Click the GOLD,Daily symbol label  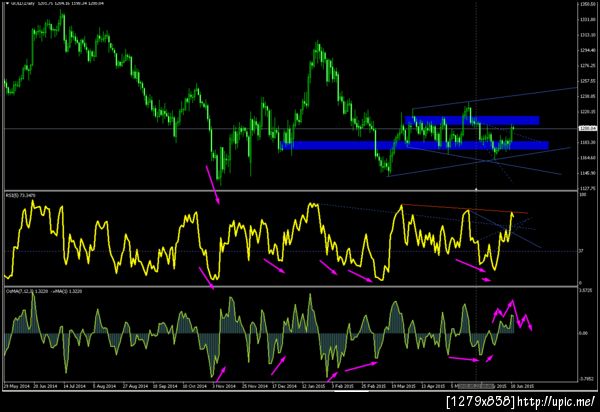pos(23,3)
